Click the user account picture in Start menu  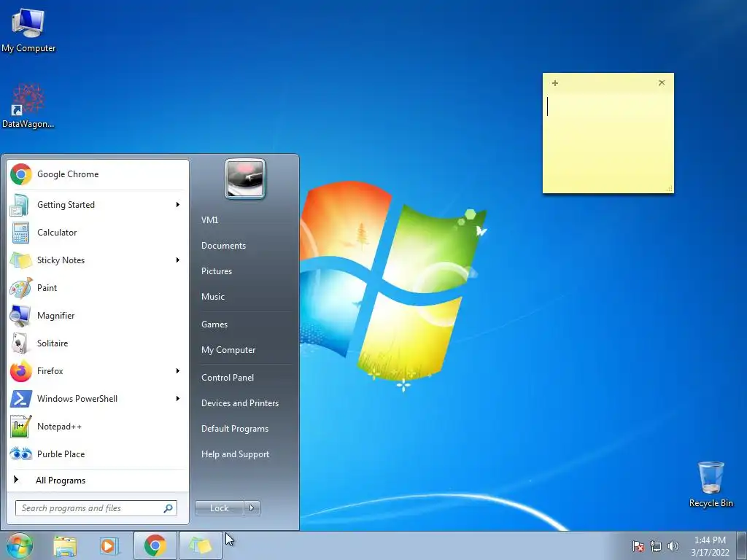pyautogui.click(x=245, y=179)
